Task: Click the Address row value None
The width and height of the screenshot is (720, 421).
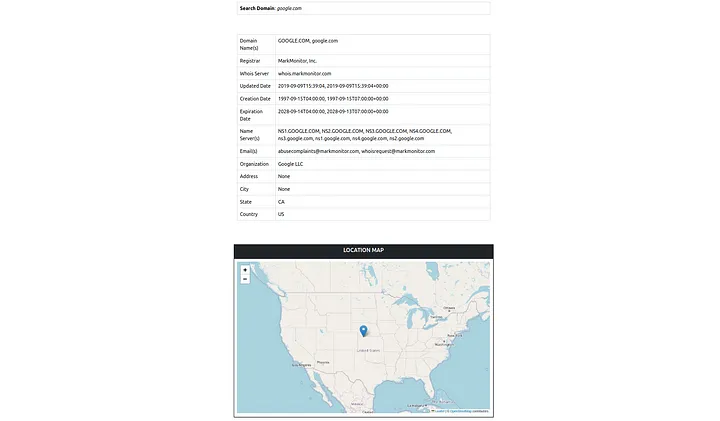Action: coord(284,176)
